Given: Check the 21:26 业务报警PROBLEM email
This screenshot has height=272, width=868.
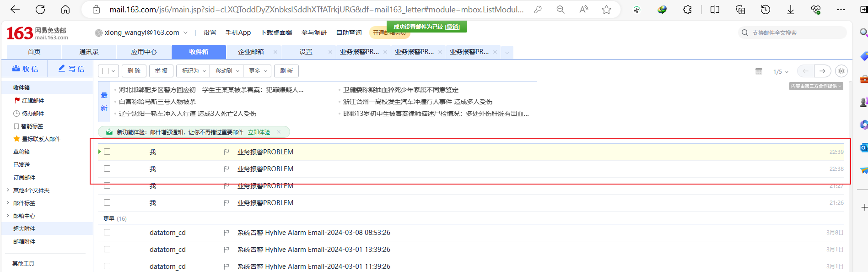Looking at the screenshot, I should click(x=107, y=202).
